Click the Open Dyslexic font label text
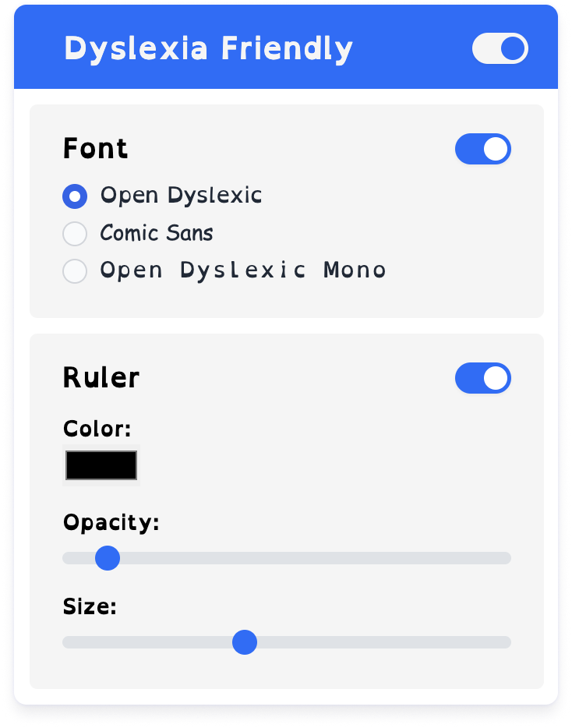Viewport: 572px width, 728px height. click(x=181, y=196)
